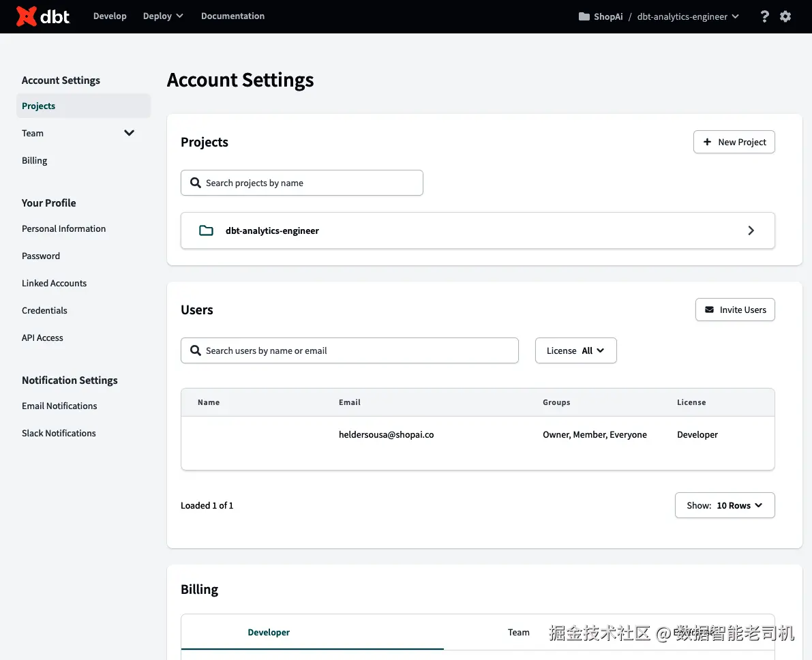Click the Groups column header
Image resolution: width=812 pixels, height=660 pixels.
click(556, 402)
